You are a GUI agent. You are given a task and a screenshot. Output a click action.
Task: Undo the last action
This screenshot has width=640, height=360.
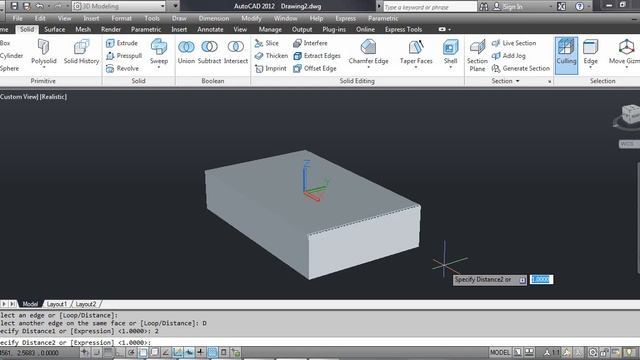(40, 6)
